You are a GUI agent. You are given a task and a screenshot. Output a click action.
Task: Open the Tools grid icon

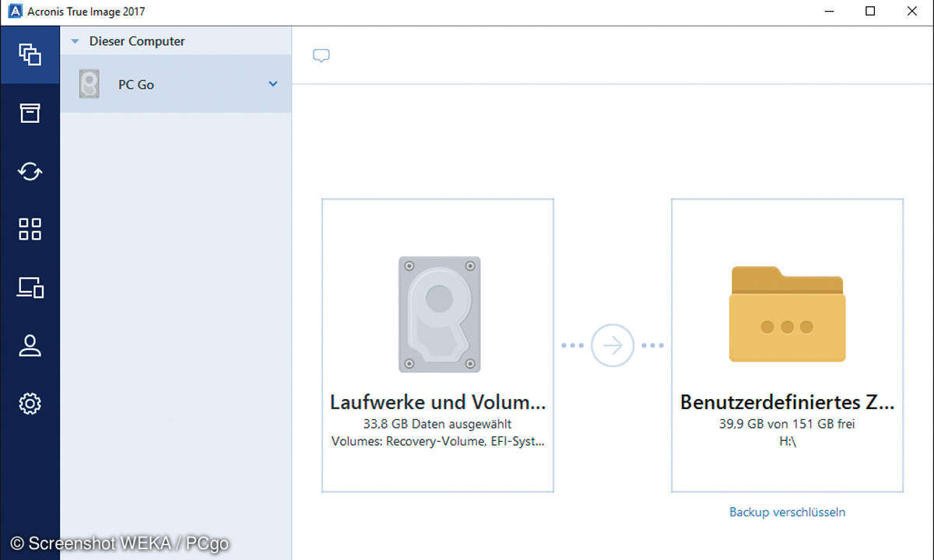pyautogui.click(x=30, y=229)
